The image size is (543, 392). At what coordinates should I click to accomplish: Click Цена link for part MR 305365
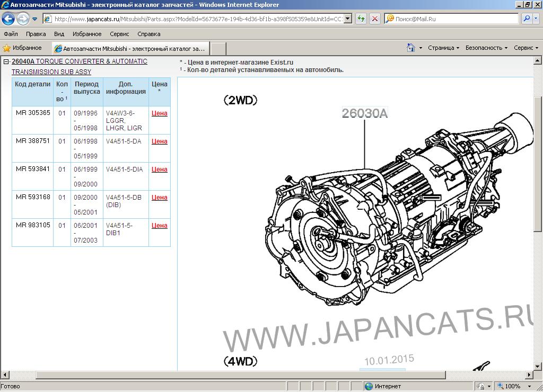tap(159, 113)
